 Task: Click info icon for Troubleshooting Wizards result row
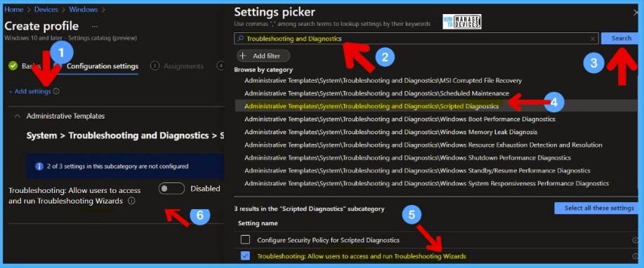635,256
